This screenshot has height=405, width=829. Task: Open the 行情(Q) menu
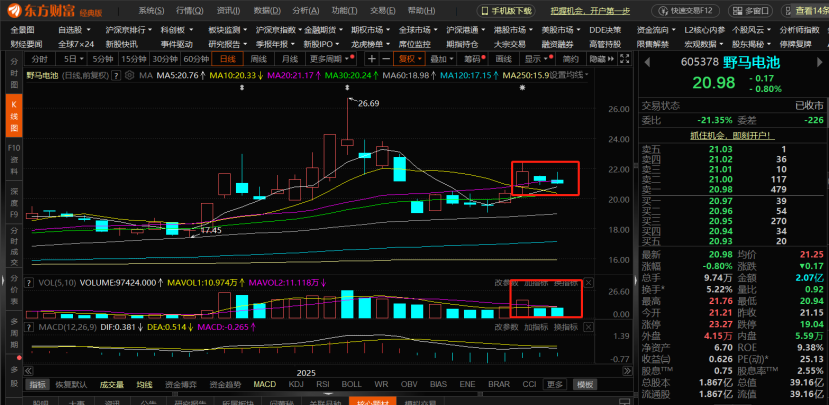(189, 11)
